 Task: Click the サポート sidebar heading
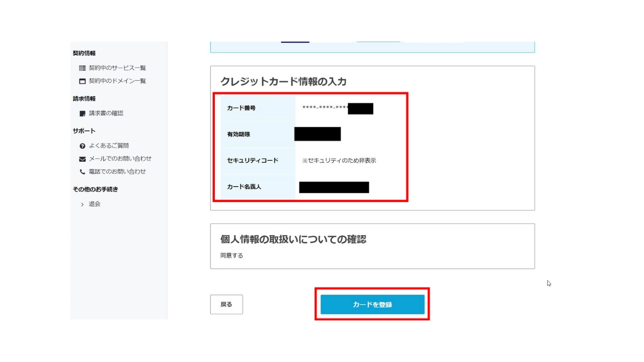[84, 131]
